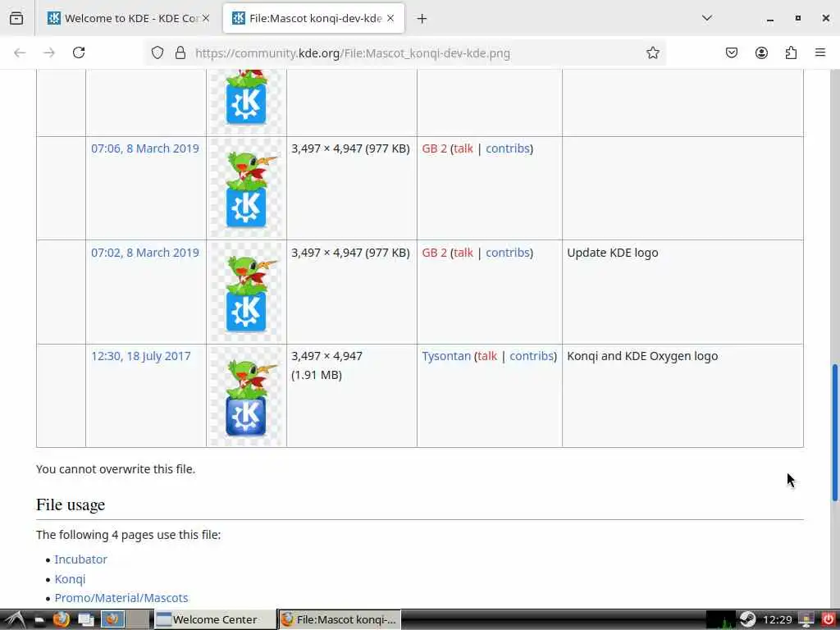The width and height of the screenshot is (840, 630).
Task: Open the Kali start menu in taskbar
Action: tap(14, 620)
